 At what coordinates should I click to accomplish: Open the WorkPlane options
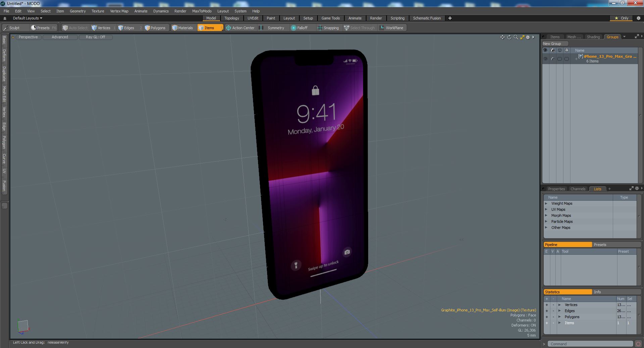click(392, 28)
